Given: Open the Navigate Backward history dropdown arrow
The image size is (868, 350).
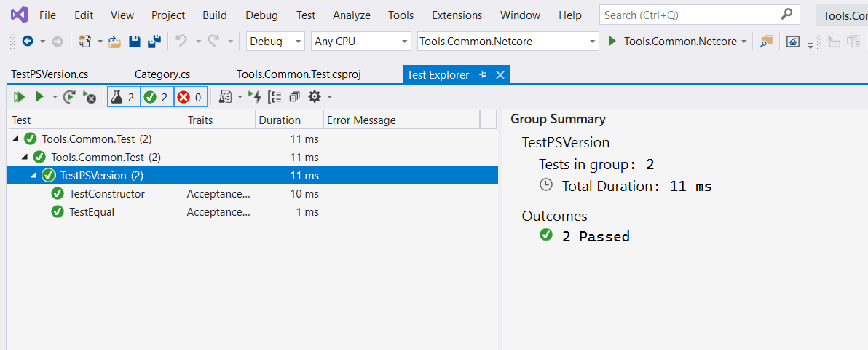Looking at the screenshot, I should click(43, 42).
